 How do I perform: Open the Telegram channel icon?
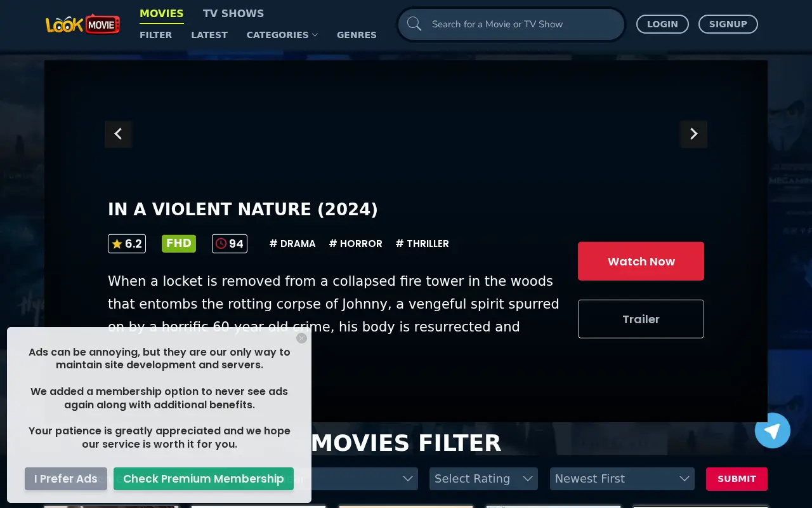coord(772,431)
